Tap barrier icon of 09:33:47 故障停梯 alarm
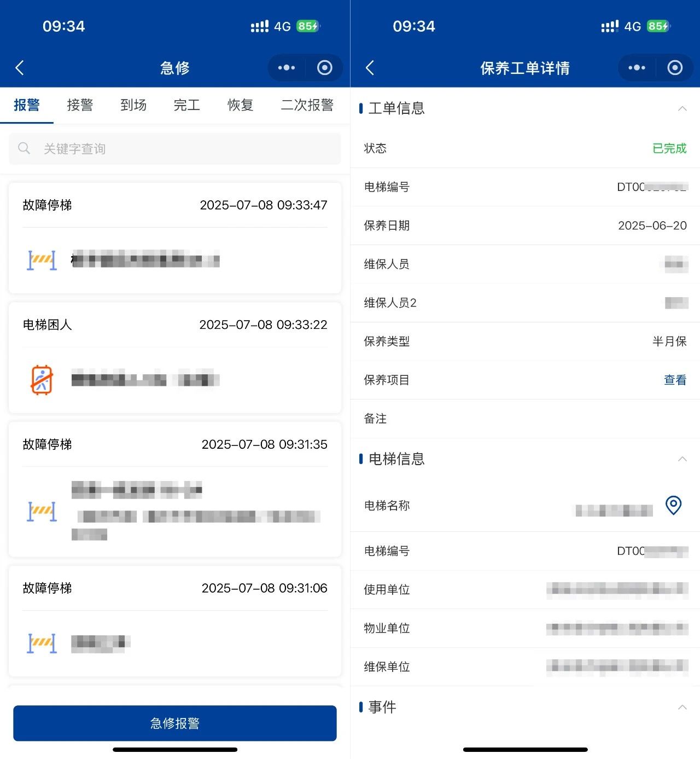 pyautogui.click(x=42, y=260)
